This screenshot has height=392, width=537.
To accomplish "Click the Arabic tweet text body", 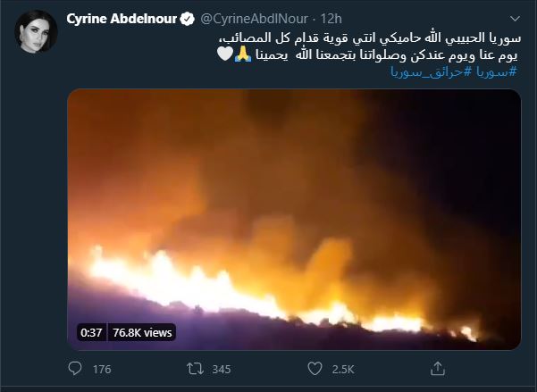I will (x=369, y=46).
